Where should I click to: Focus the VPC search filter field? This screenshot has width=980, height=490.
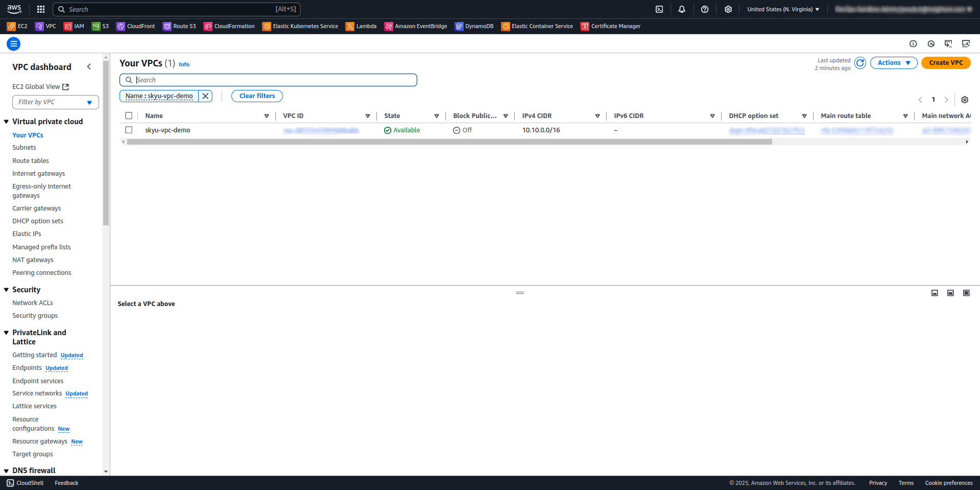(x=268, y=80)
